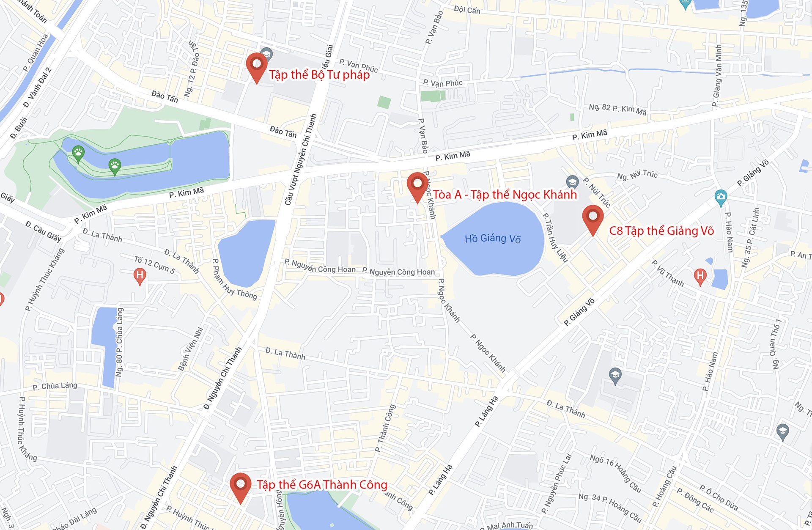Select the camera icon near P. Giảng Võ

click(x=721, y=197)
